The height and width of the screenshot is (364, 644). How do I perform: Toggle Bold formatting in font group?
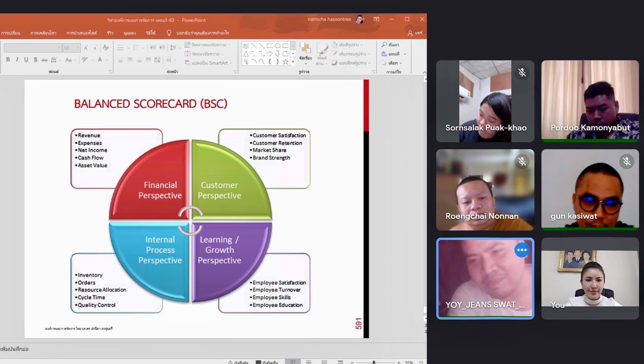coord(8,60)
